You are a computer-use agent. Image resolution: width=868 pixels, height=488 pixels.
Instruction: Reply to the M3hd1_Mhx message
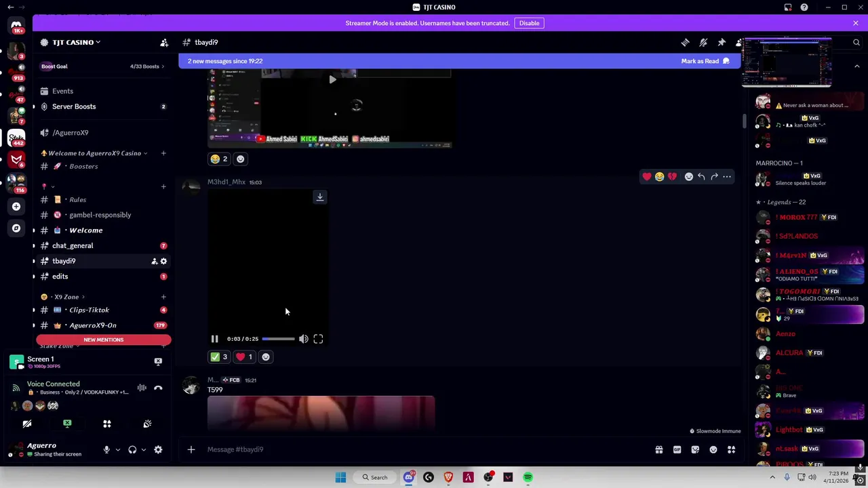point(701,177)
